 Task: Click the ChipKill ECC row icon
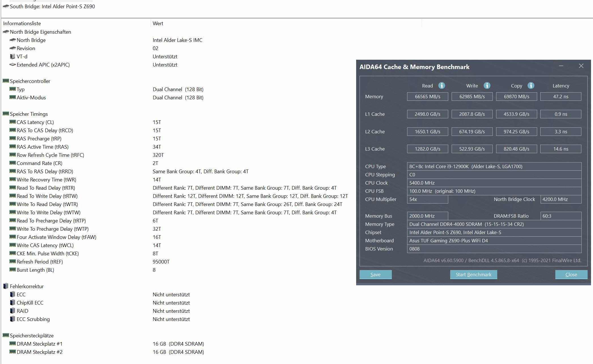(x=12, y=303)
